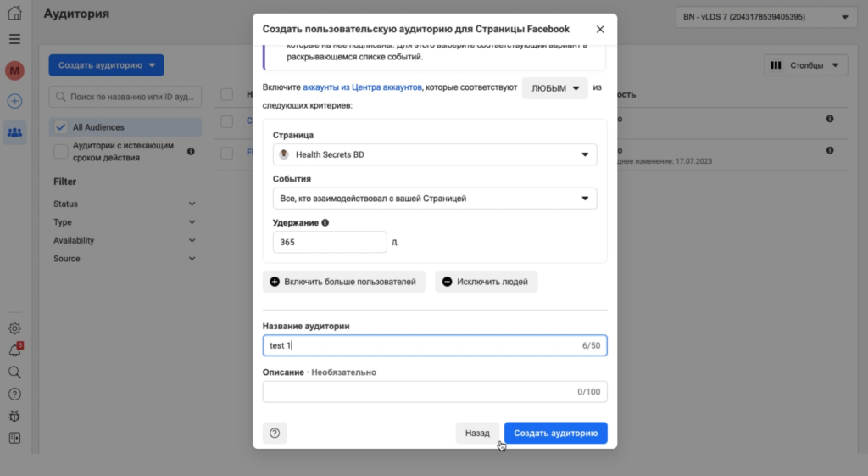Open the События dropdown

435,199
